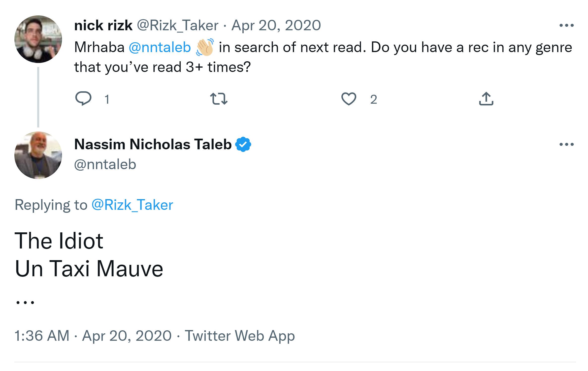Click the blue verified badge icon
Viewport: 588px width, 371px height.
pyautogui.click(x=243, y=144)
